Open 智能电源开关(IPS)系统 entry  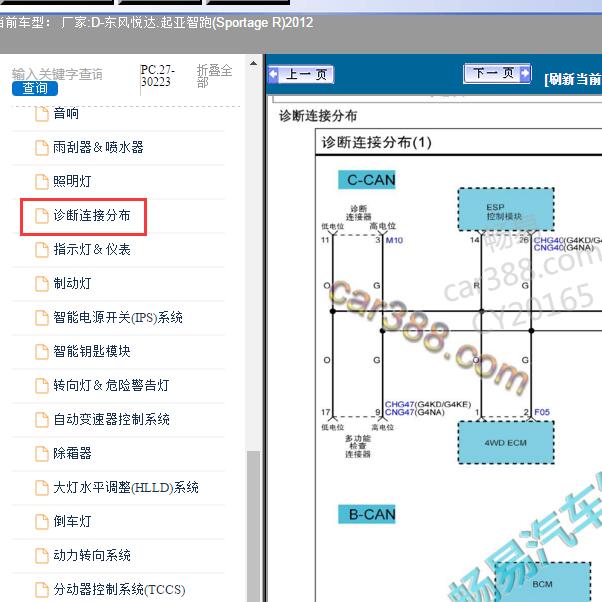point(118,318)
